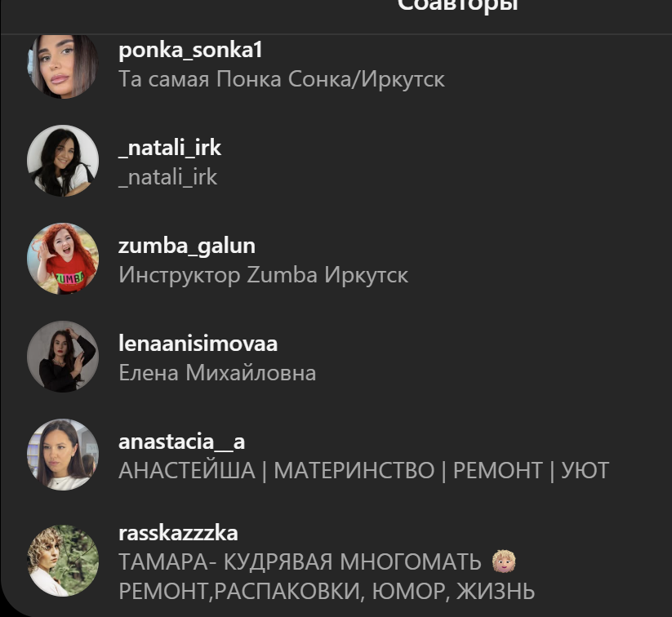The height and width of the screenshot is (617, 672).
Task: Select Елена Михайловна name text
Action: [x=217, y=373]
